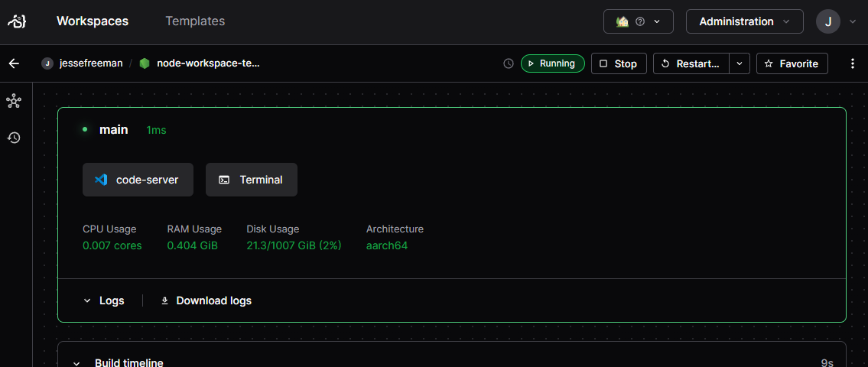Click the Restart... button
The height and width of the screenshot is (367, 868).
[691, 63]
